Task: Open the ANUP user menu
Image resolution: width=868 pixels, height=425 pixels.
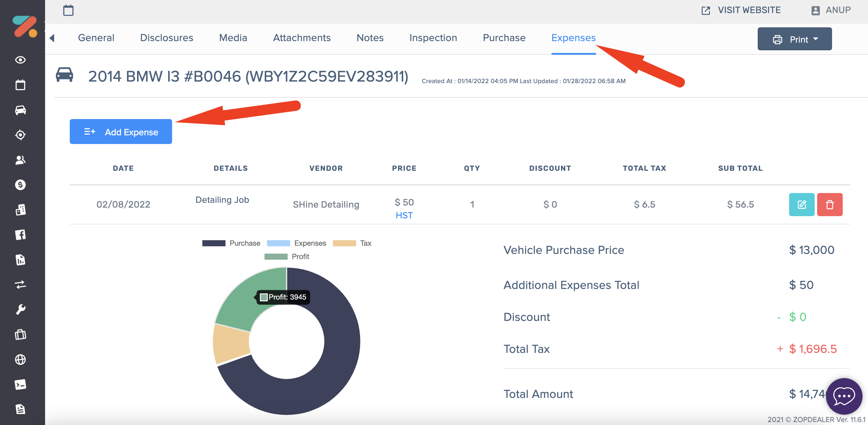Action: pyautogui.click(x=831, y=10)
